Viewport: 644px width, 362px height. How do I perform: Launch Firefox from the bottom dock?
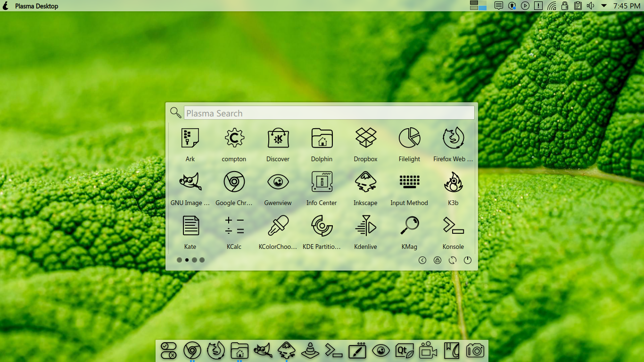[215, 351]
